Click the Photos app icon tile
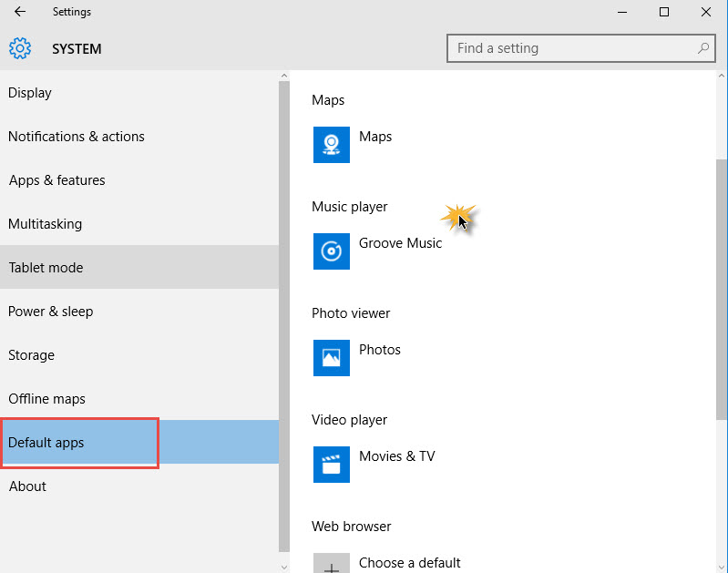 [332, 358]
